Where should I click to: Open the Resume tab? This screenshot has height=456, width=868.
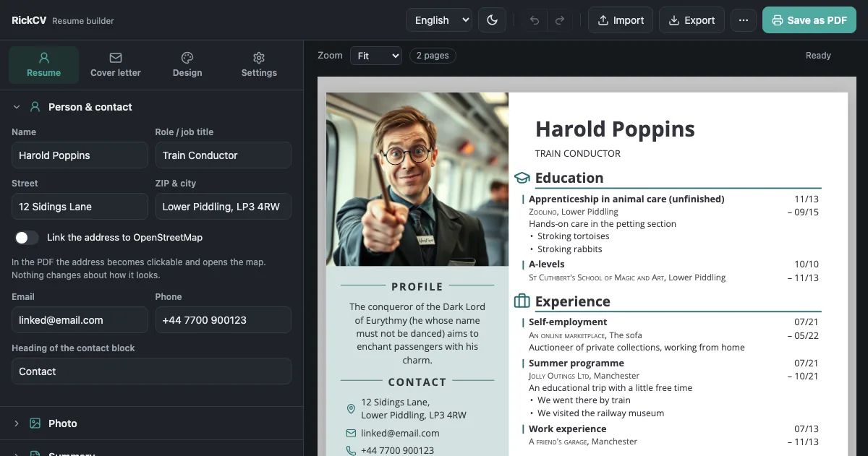(x=43, y=65)
